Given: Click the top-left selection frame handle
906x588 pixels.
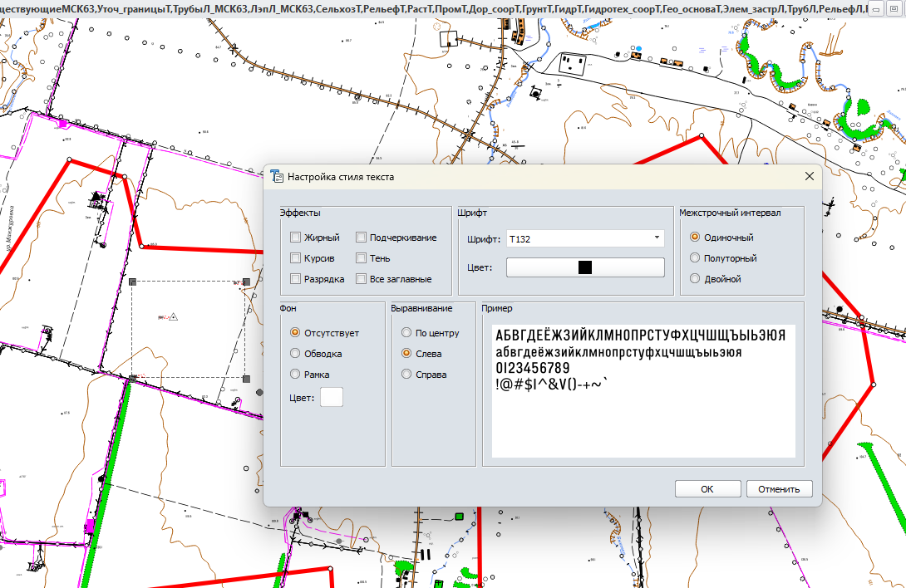Looking at the screenshot, I should pyautogui.click(x=133, y=282).
